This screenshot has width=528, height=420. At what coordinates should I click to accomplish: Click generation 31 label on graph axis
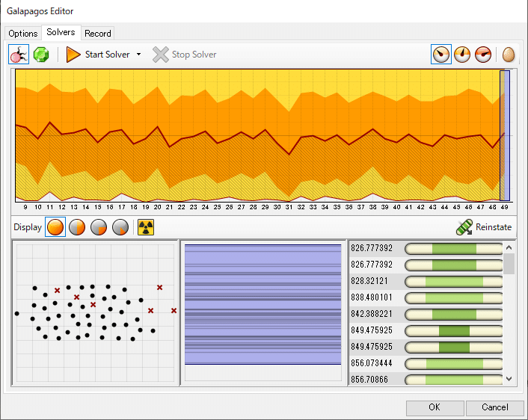tap(289, 207)
